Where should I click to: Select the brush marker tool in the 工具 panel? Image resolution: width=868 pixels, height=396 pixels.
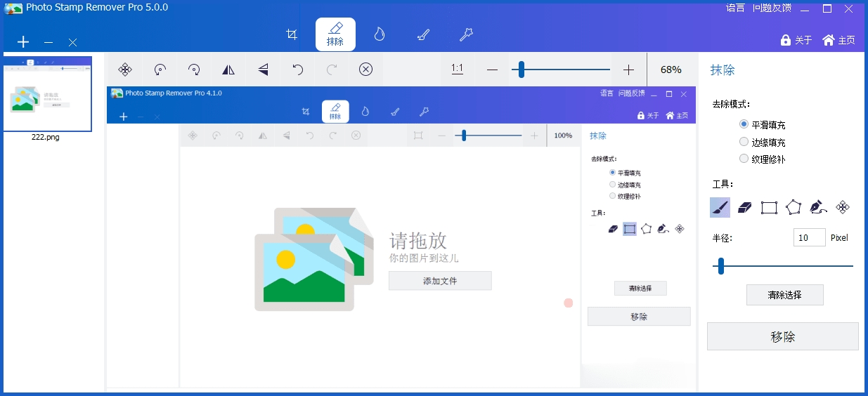click(720, 207)
